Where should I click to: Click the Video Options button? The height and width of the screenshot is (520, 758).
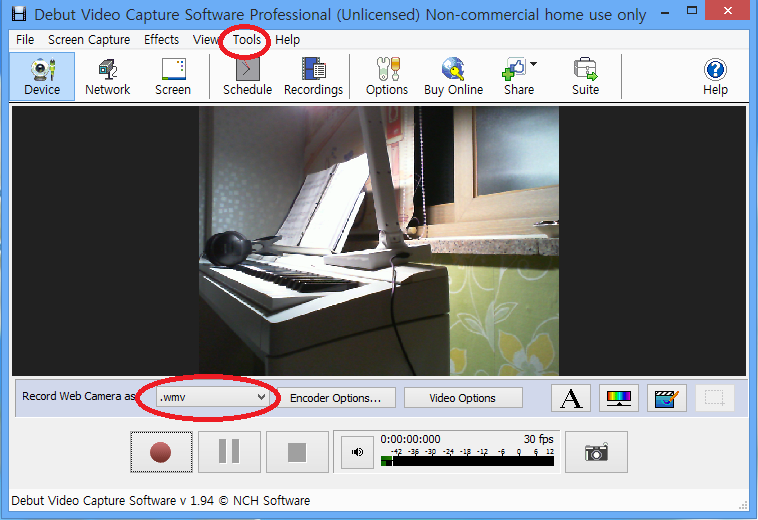point(462,398)
